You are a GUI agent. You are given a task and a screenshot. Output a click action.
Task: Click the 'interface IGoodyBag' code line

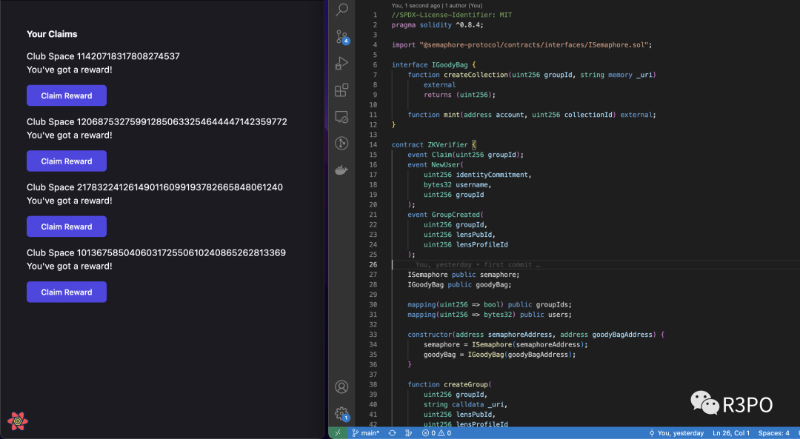[434, 65]
